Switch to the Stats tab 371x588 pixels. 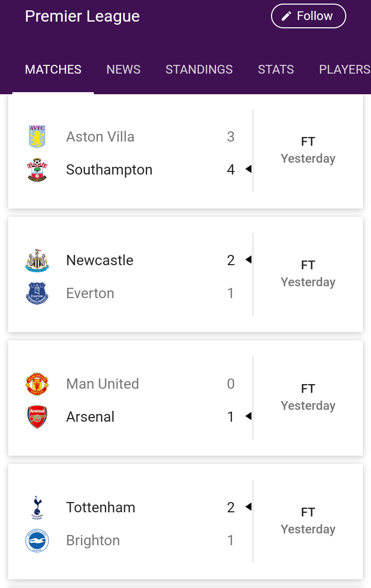coord(276,70)
